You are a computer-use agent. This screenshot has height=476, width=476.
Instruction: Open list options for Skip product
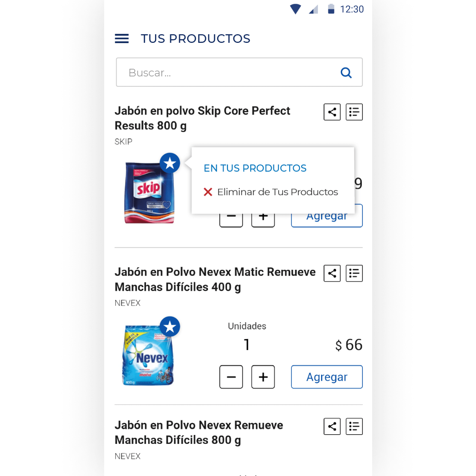click(354, 112)
